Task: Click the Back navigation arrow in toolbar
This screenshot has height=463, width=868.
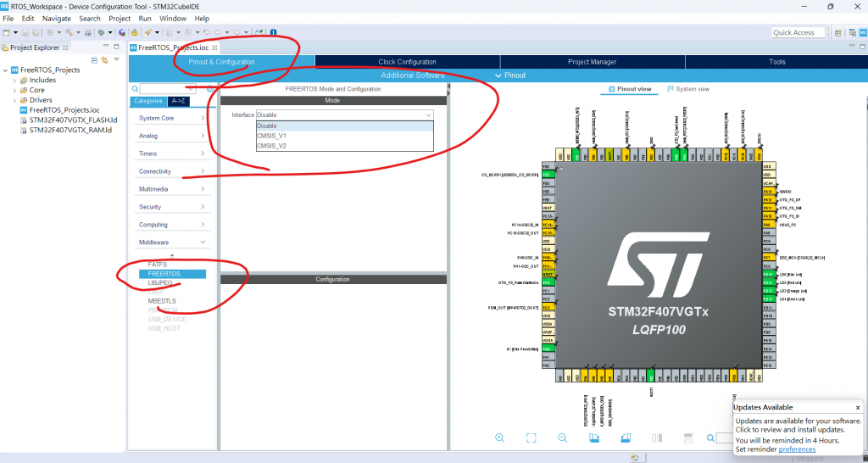Action: pyautogui.click(x=218, y=32)
